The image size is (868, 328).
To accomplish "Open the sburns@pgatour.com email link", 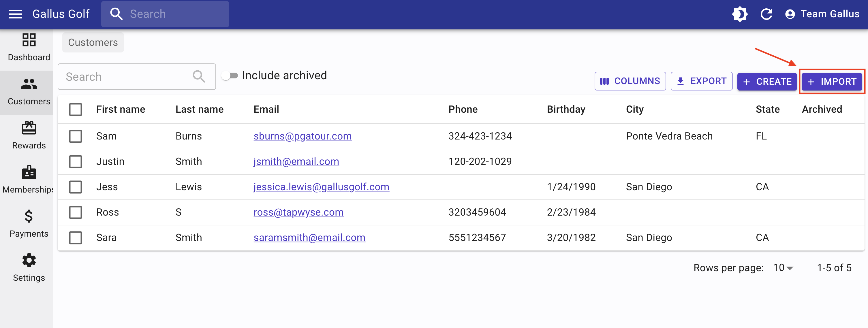I will pyautogui.click(x=303, y=136).
